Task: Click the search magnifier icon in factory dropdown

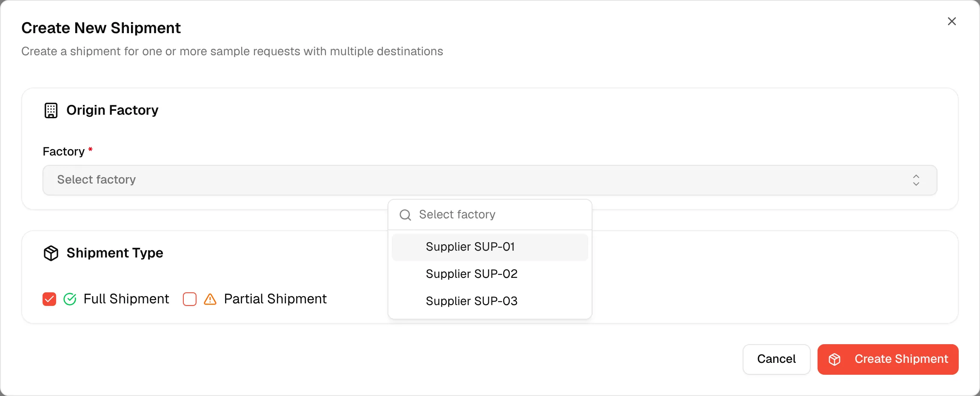Action: click(x=405, y=215)
